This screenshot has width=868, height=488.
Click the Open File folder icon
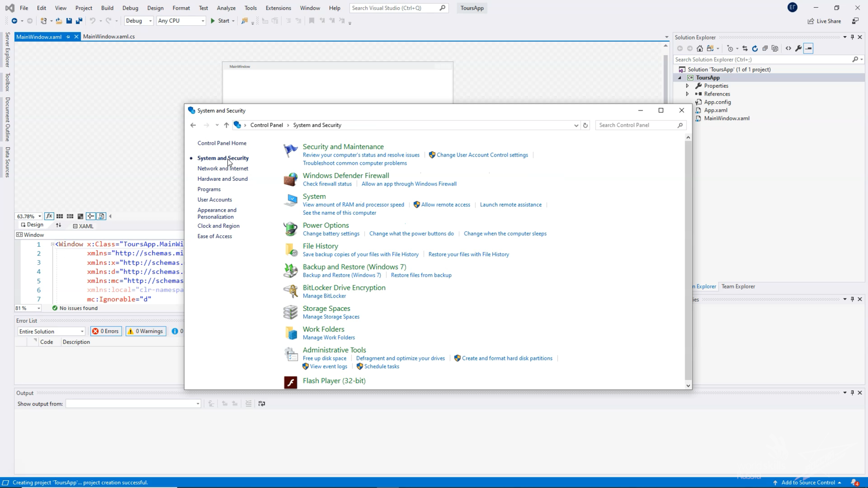(x=59, y=21)
